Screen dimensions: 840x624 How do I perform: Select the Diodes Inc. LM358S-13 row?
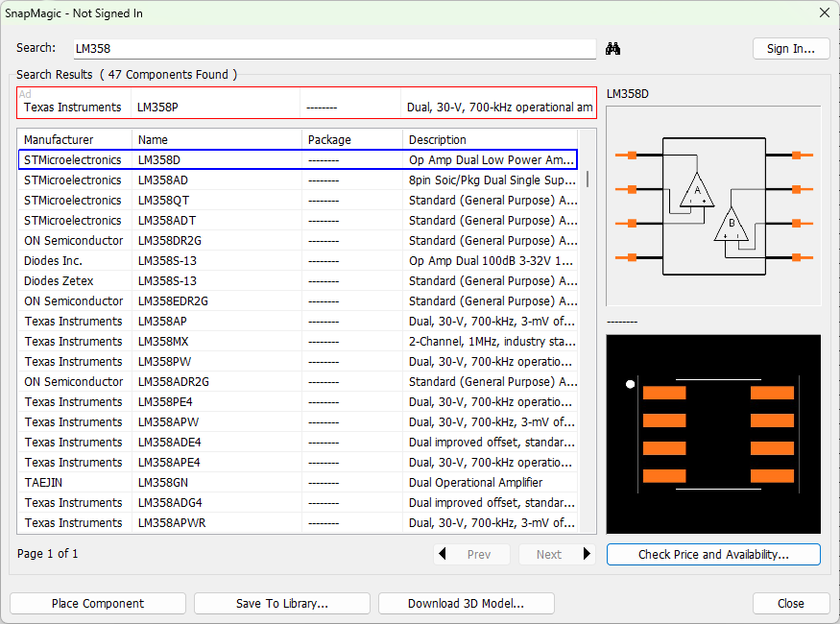click(298, 261)
